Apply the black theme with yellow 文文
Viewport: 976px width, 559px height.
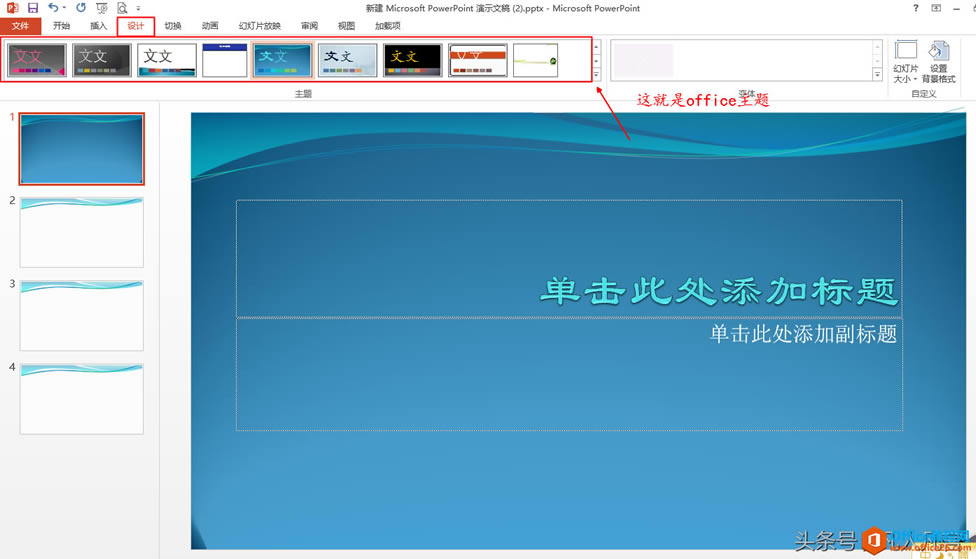click(413, 60)
